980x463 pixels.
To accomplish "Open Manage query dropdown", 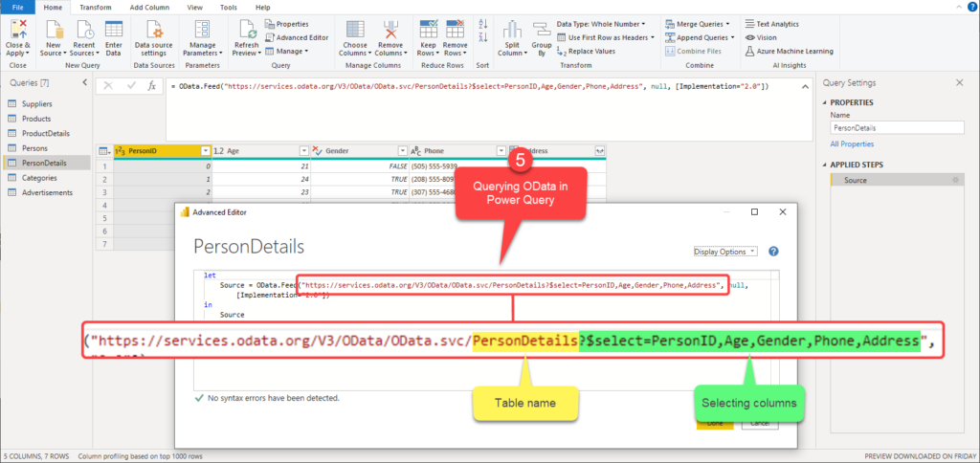I will coord(287,52).
